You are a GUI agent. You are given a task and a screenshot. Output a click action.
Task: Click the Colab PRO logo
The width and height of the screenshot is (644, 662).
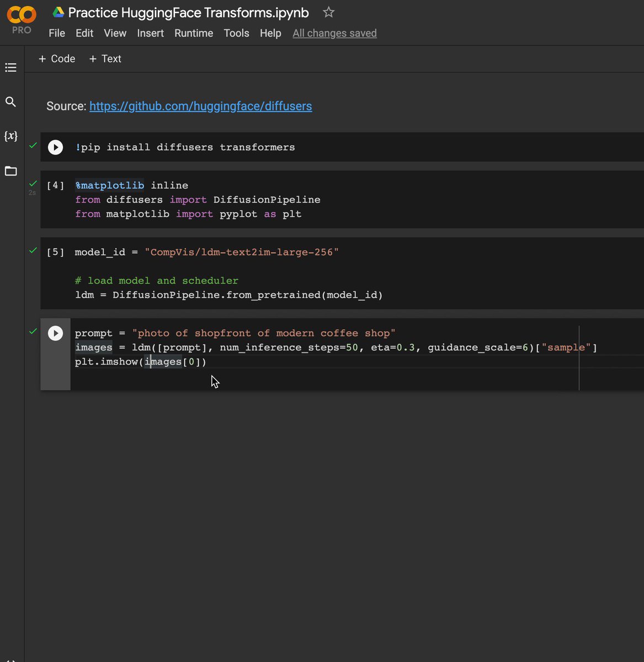[x=22, y=20]
